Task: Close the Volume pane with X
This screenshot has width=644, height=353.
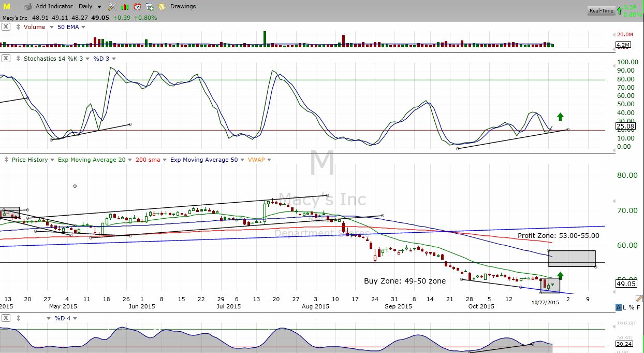Action: [6, 27]
